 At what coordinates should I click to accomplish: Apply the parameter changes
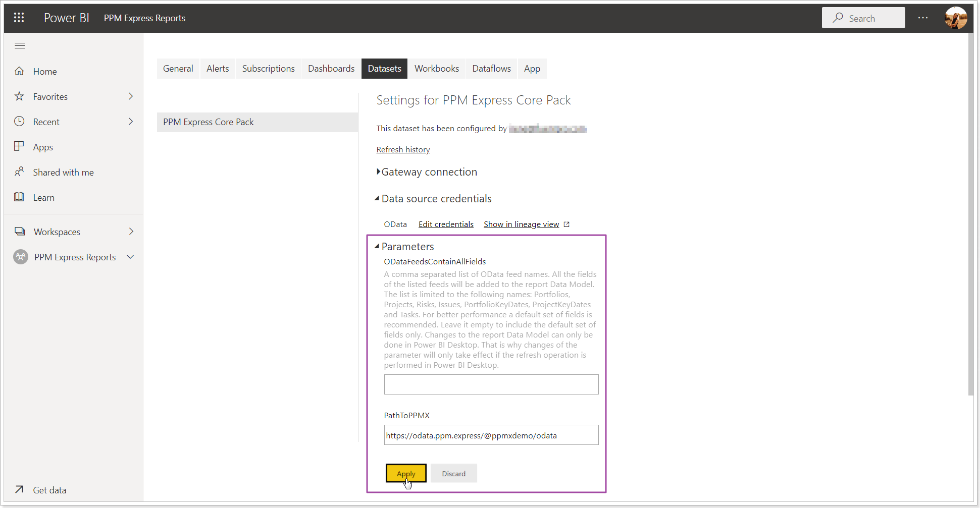[406, 473]
